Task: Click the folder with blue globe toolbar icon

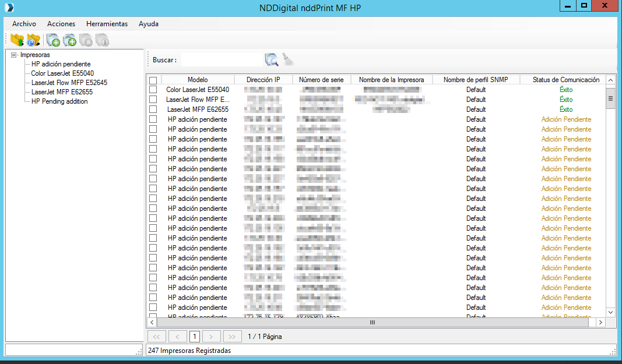Action: pos(34,40)
